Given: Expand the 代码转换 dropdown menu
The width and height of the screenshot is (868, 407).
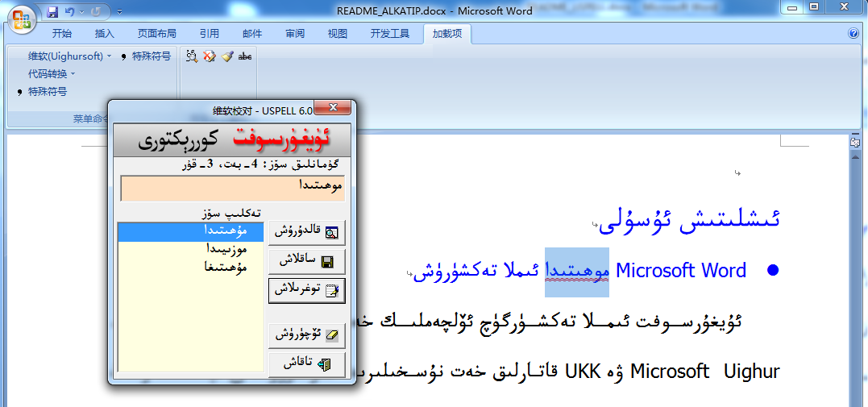Looking at the screenshot, I should [x=52, y=73].
